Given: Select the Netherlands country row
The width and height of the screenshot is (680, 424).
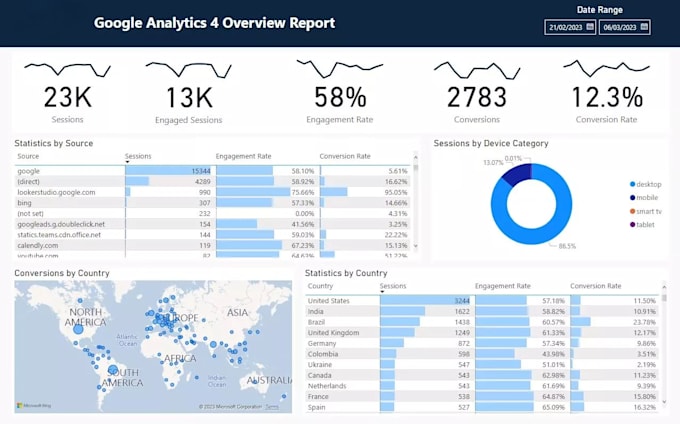Looking at the screenshot, I should (x=482, y=385).
